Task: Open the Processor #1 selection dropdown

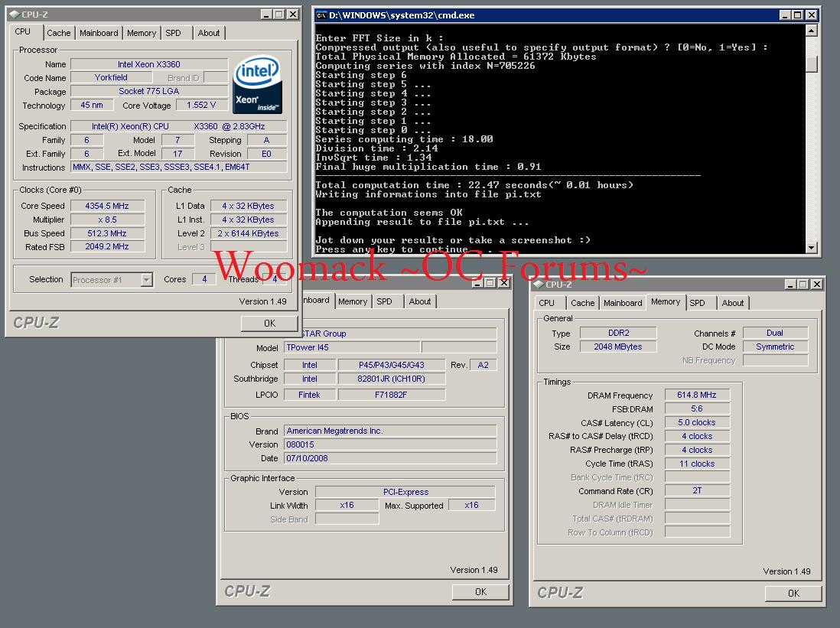Action: (146, 280)
